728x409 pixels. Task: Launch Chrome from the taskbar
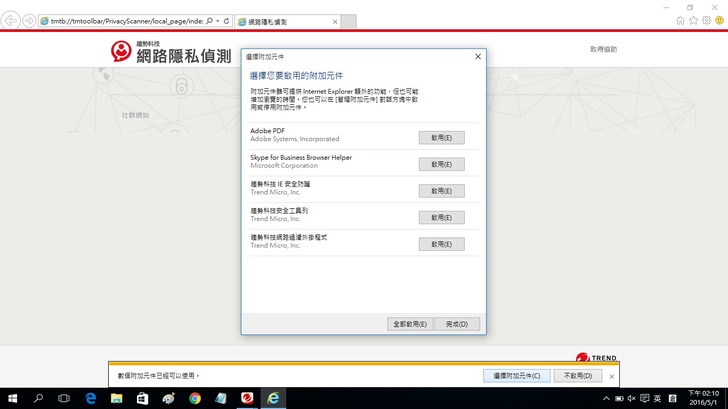[195, 398]
